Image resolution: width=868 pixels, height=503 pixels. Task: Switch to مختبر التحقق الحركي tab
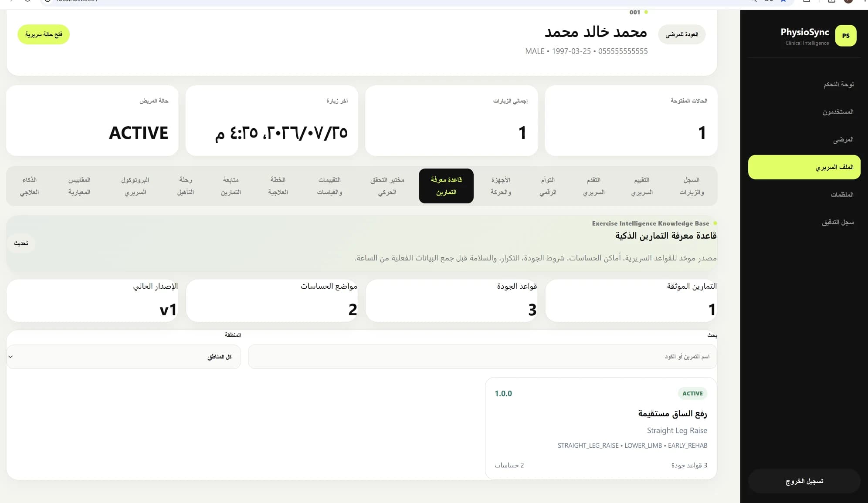(x=387, y=186)
